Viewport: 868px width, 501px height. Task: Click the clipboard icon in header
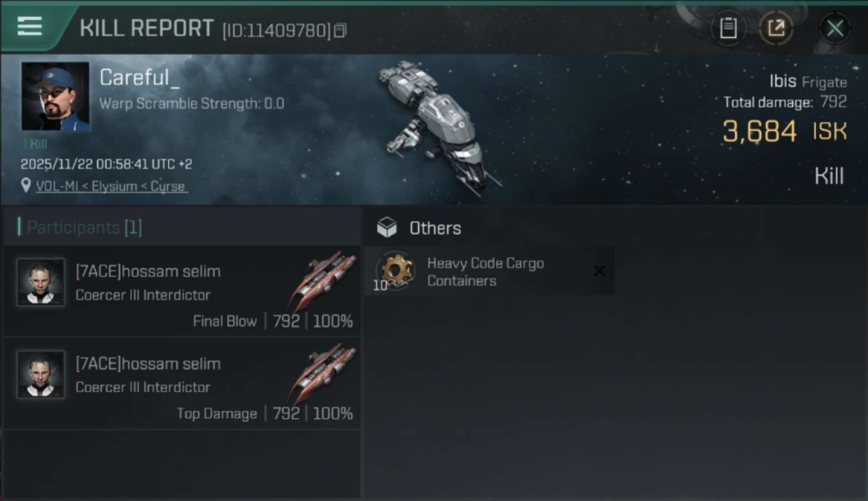pyautogui.click(x=728, y=28)
